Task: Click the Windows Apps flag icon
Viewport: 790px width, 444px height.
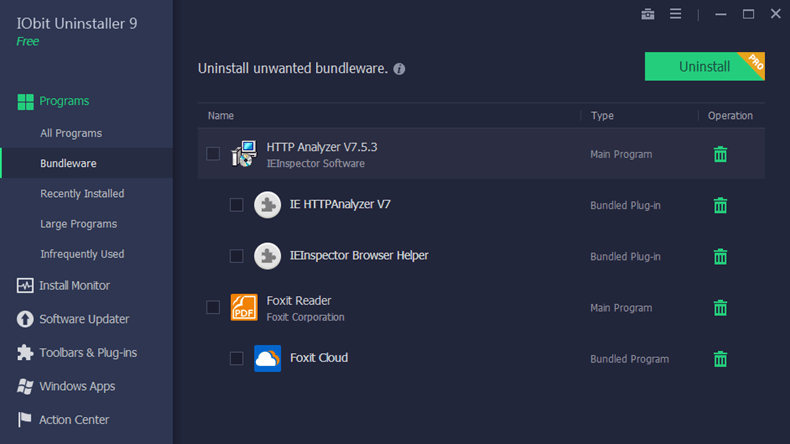Action: tap(25, 387)
